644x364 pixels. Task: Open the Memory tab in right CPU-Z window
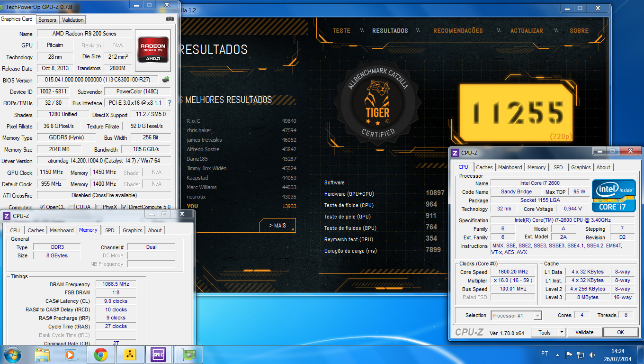pos(537,167)
